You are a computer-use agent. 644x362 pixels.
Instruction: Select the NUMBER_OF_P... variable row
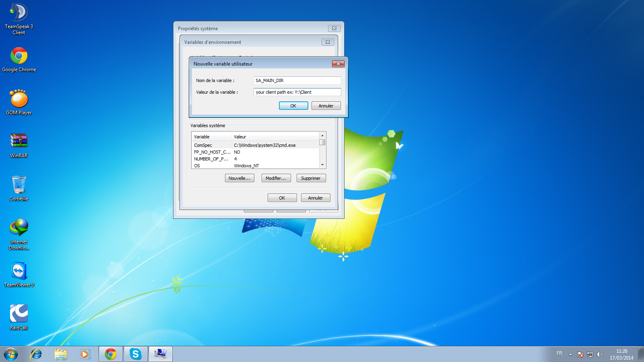255,159
